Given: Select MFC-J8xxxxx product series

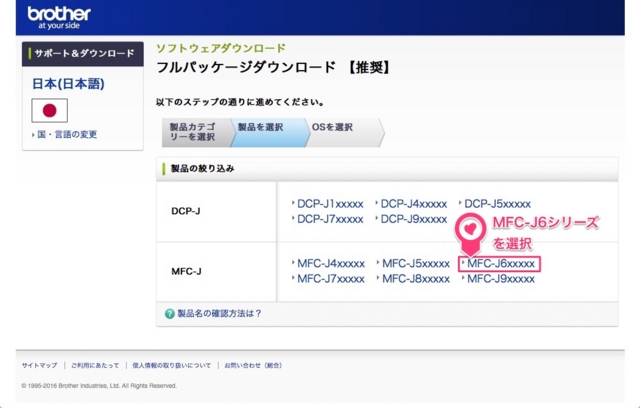Looking at the screenshot, I should tap(416, 279).
